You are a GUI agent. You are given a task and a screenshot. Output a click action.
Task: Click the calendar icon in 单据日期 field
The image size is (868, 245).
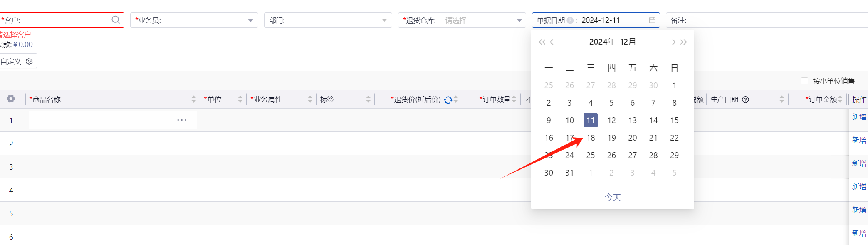(x=652, y=20)
